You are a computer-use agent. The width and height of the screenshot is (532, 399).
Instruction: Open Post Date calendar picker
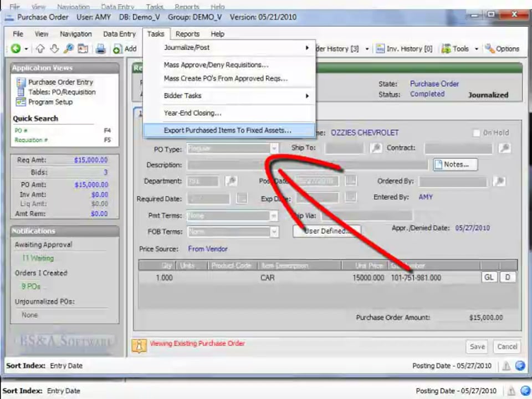pyautogui.click(x=351, y=180)
